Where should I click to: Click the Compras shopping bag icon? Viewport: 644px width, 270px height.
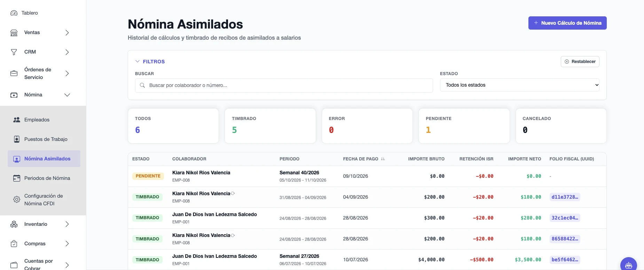click(x=14, y=244)
